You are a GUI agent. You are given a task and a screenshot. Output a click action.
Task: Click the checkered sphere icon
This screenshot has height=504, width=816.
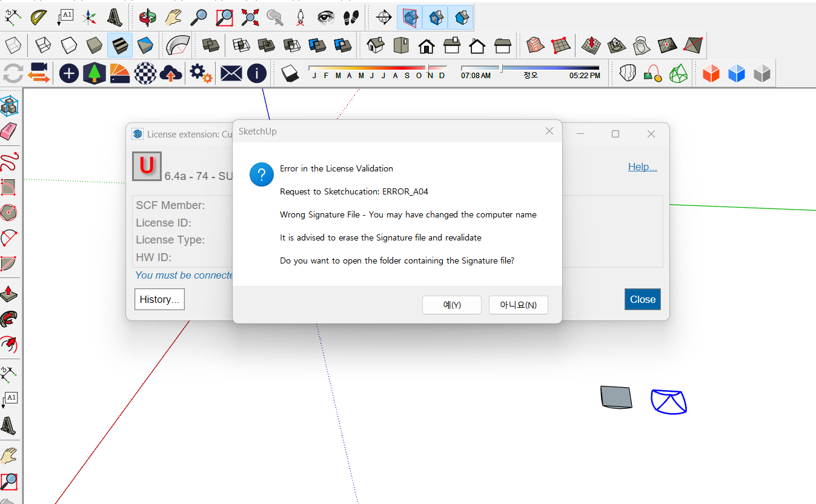(145, 74)
